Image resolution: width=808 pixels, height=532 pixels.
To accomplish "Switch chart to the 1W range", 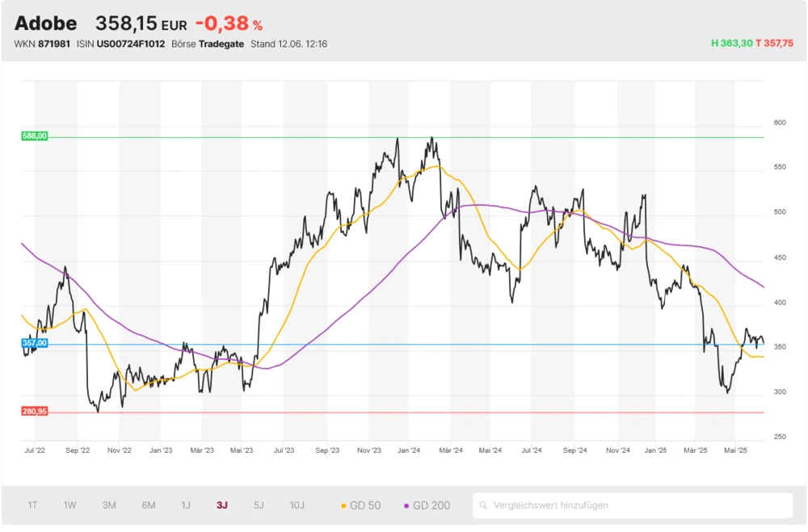I will [70, 505].
